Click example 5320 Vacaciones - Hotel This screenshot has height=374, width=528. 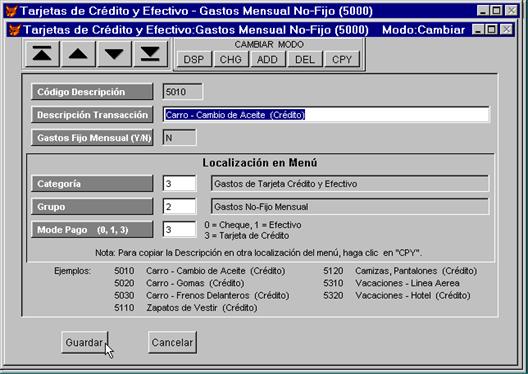[397, 295]
